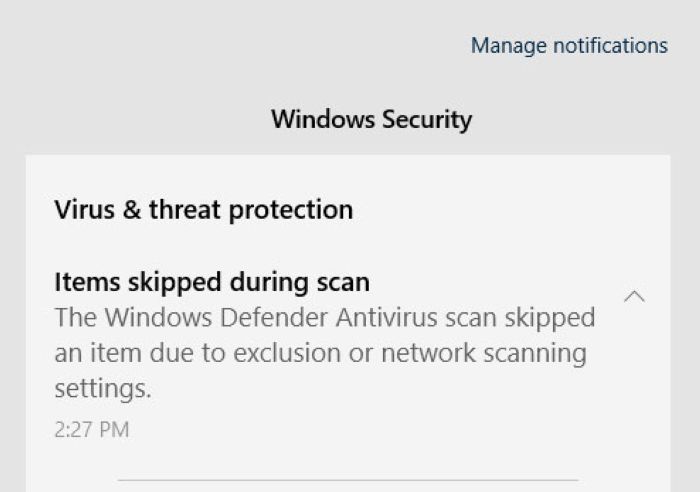The width and height of the screenshot is (700, 492).
Task: Select the Virus & threat protection heading
Action: 203,210
